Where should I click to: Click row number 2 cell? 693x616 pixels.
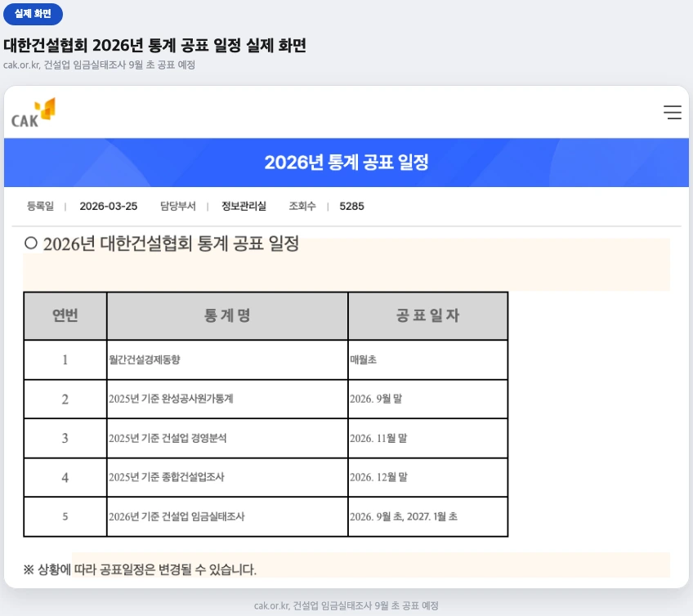[65, 399]
